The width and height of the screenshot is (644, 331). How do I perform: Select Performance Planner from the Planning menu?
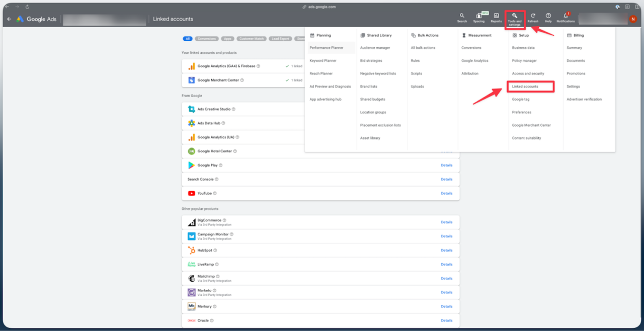[x=327, y=48]
